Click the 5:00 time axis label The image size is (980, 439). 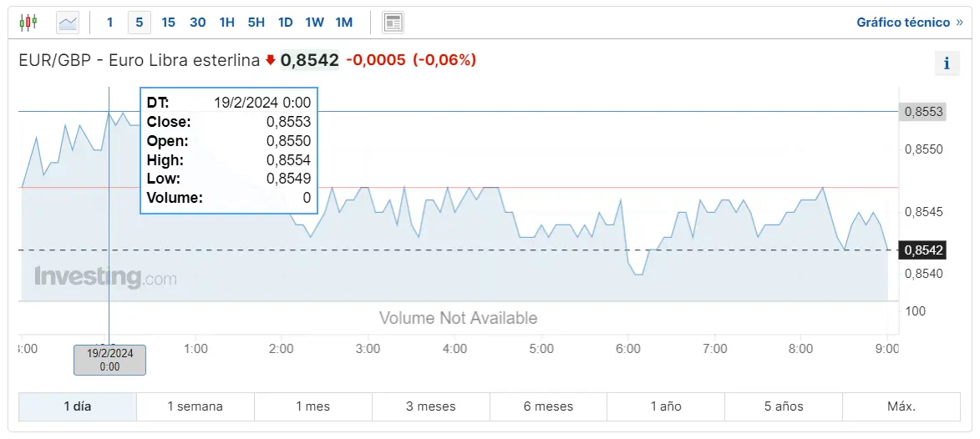point(541,349)
